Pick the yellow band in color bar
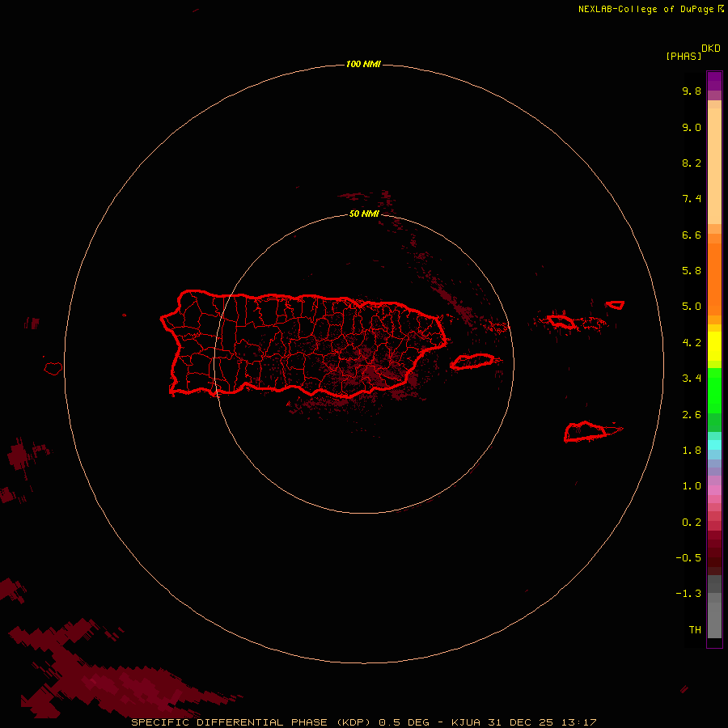Image resolution: width=728 pixels, height=728 pixels. click(714, 346)
